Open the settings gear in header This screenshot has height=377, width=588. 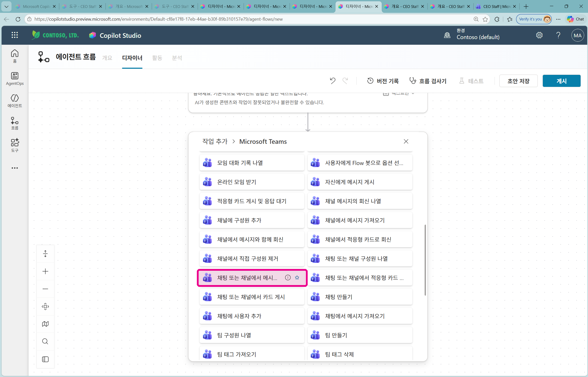(x=539, y=35)
